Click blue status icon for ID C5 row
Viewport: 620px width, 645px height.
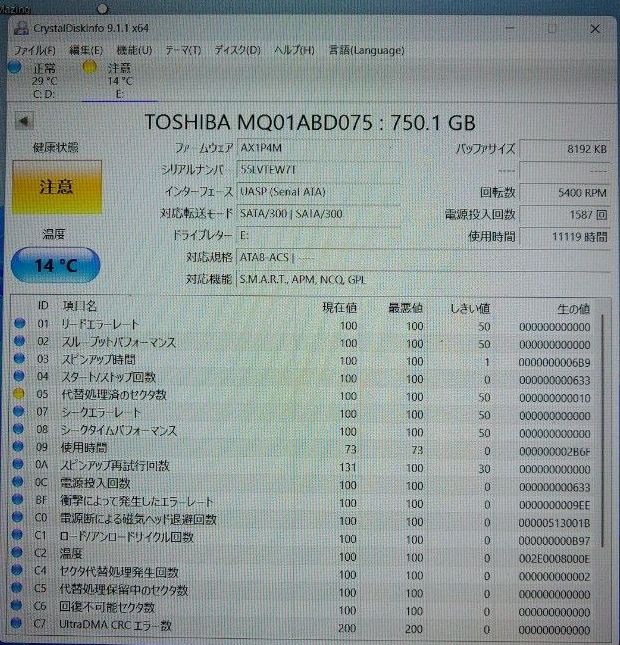coord(16,587)
